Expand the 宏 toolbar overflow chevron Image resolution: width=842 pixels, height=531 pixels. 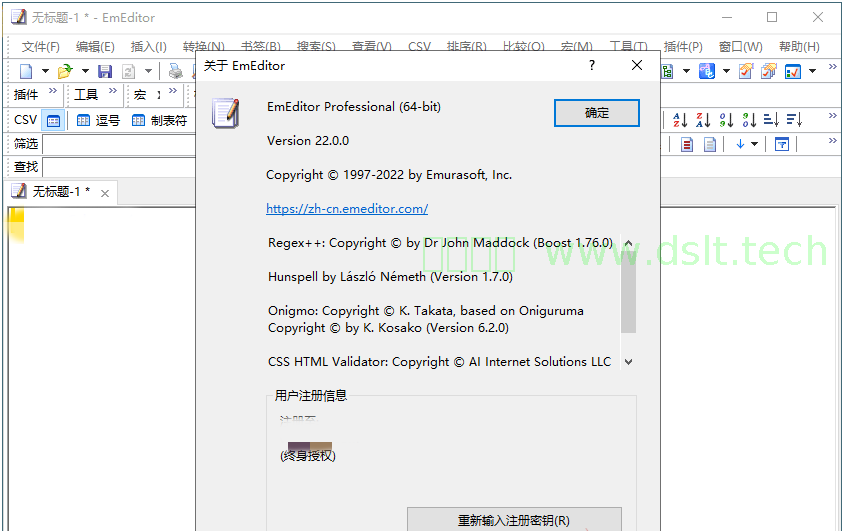173,91
